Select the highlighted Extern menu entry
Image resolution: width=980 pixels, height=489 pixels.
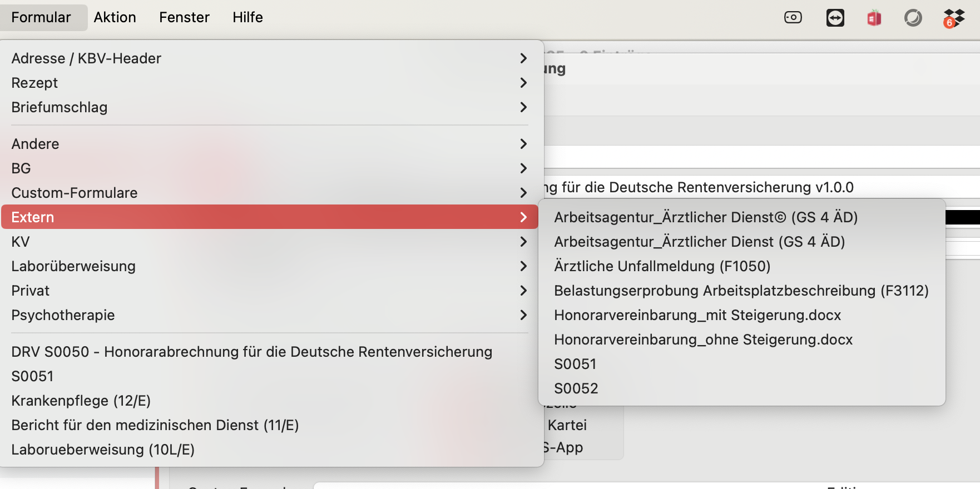pyautogui.click(x=270, y=217)
